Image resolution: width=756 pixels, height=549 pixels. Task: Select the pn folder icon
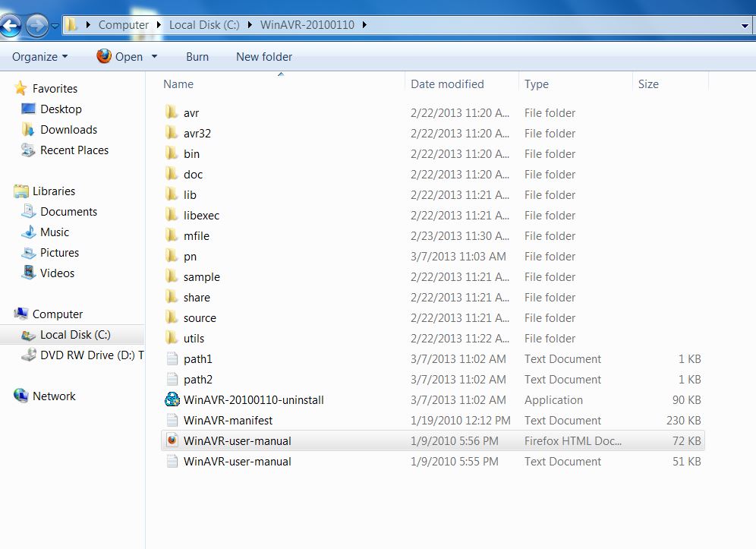pyautogui.click(x=171, y=256)
